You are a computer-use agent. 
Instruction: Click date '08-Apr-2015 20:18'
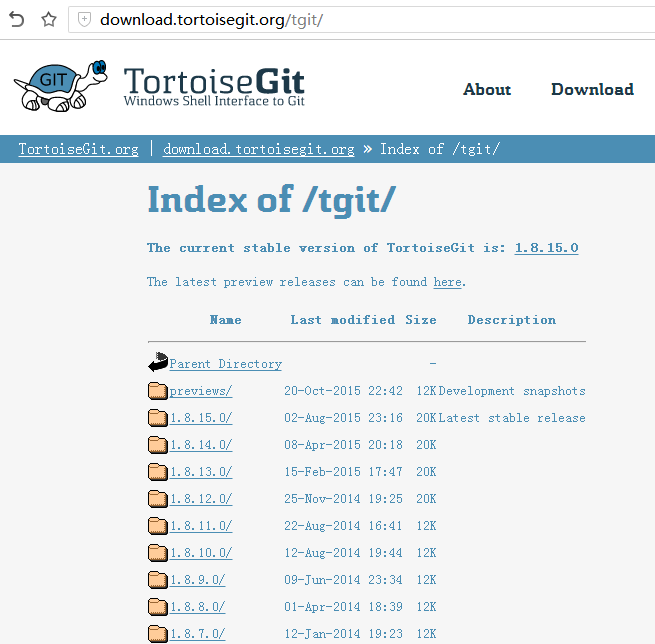click(x=343, y=445)
